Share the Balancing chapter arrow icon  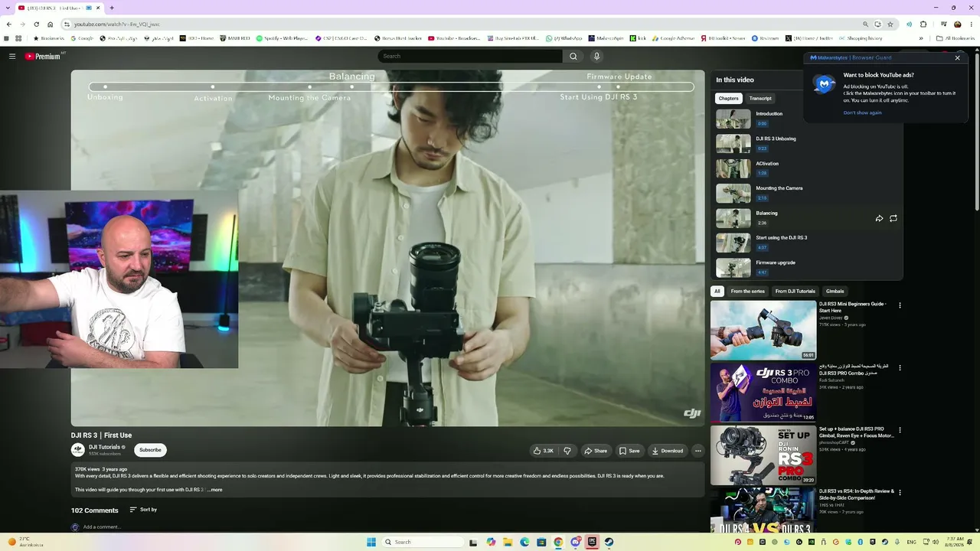879,218
